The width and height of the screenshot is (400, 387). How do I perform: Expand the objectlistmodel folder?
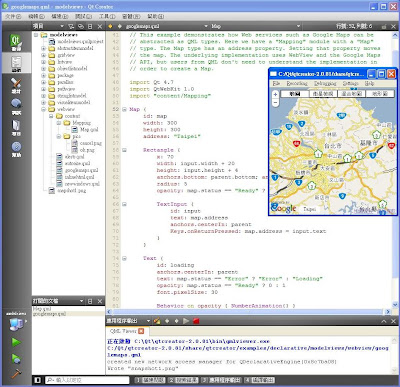43,69
